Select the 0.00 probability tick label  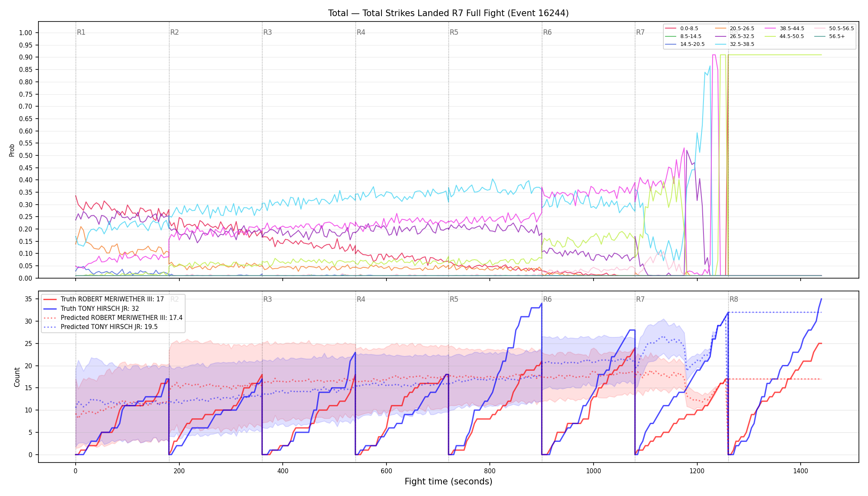click(x=25, y=278)
